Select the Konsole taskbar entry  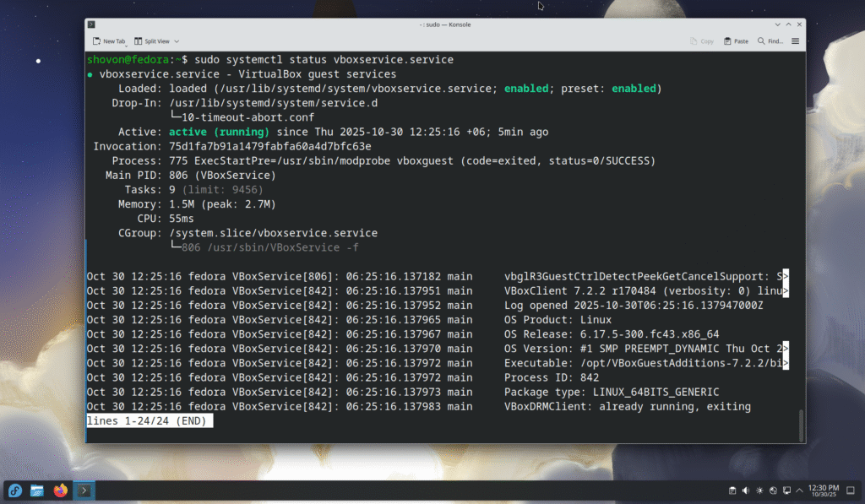(84, 490)
